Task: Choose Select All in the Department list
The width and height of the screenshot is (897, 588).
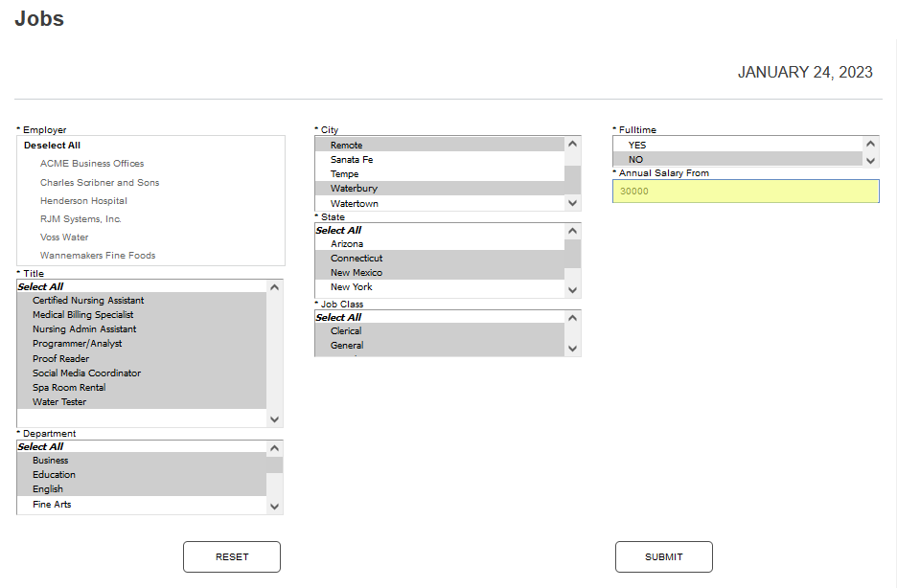Action: (40, 446)
